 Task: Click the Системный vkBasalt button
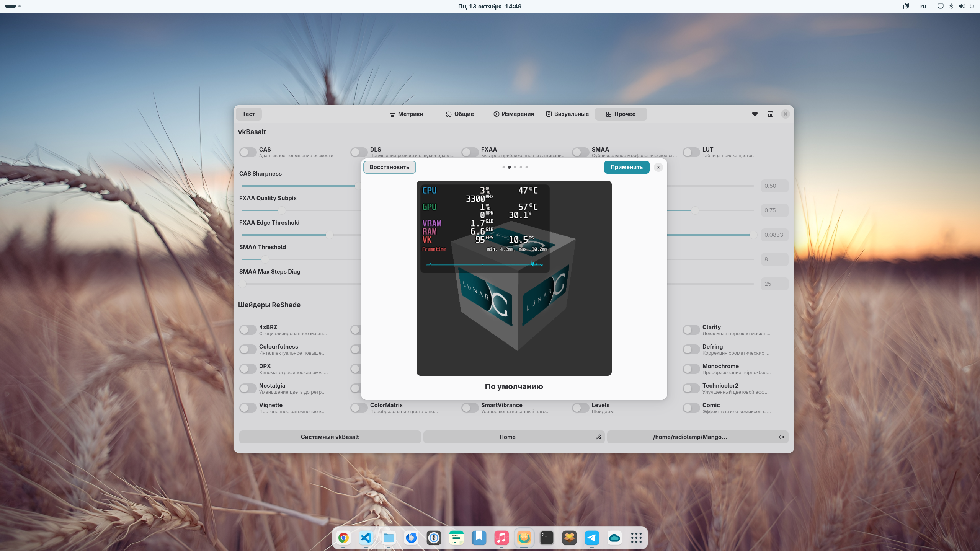pos(330,437)
